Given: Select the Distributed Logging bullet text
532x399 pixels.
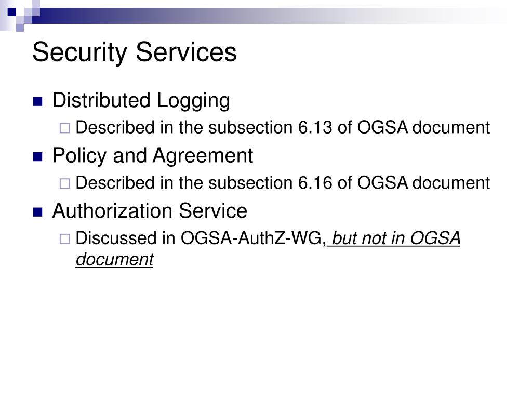Looking at the screenshot, I should pyautogui.click(x=141, y=101).
